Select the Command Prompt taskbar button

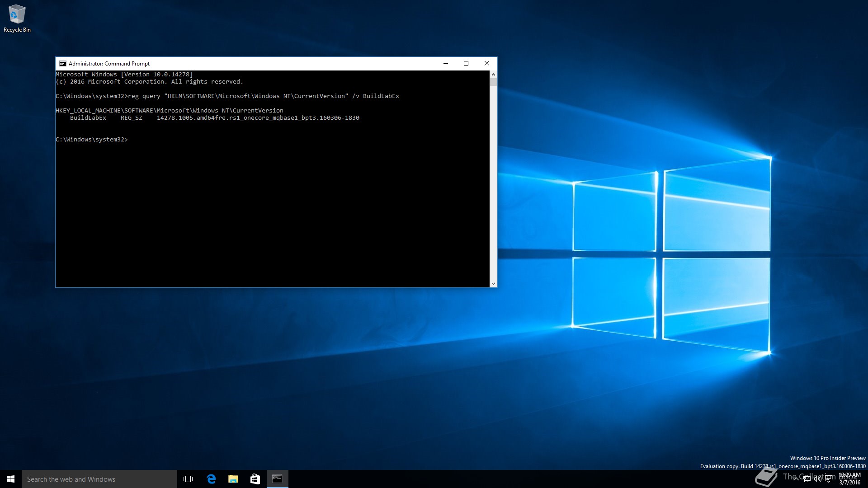pos(277,479)
